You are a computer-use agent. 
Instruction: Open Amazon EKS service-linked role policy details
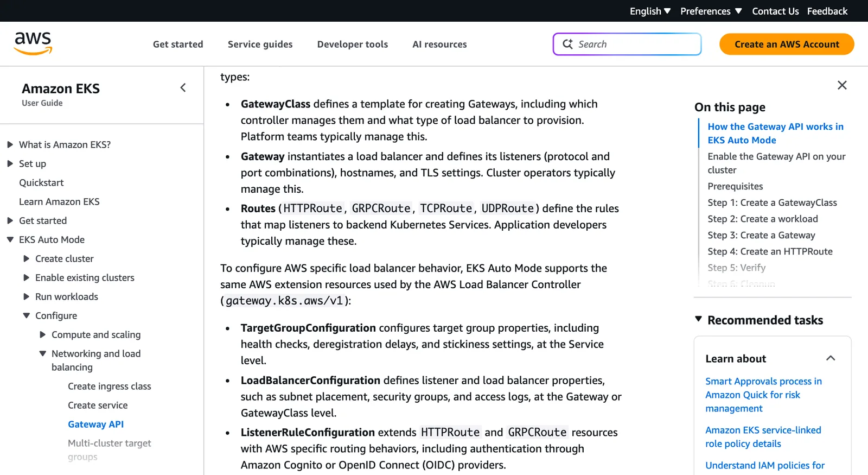point(763,436)
